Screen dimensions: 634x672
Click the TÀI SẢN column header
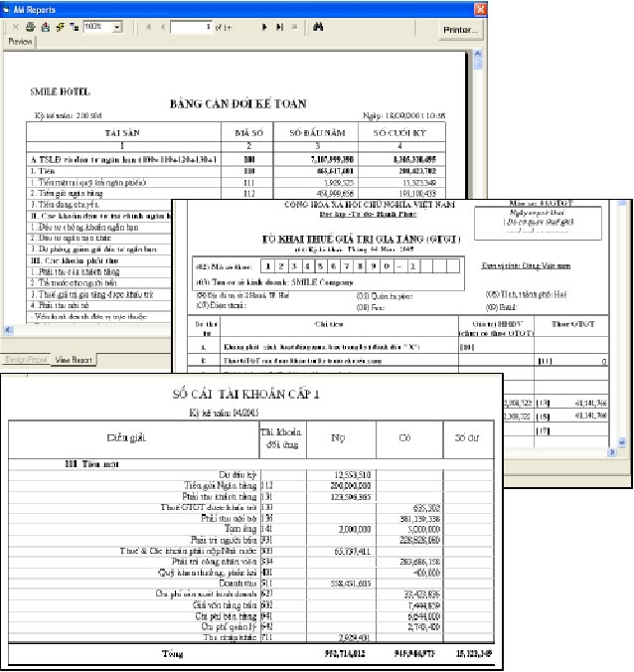pos(123,132)
